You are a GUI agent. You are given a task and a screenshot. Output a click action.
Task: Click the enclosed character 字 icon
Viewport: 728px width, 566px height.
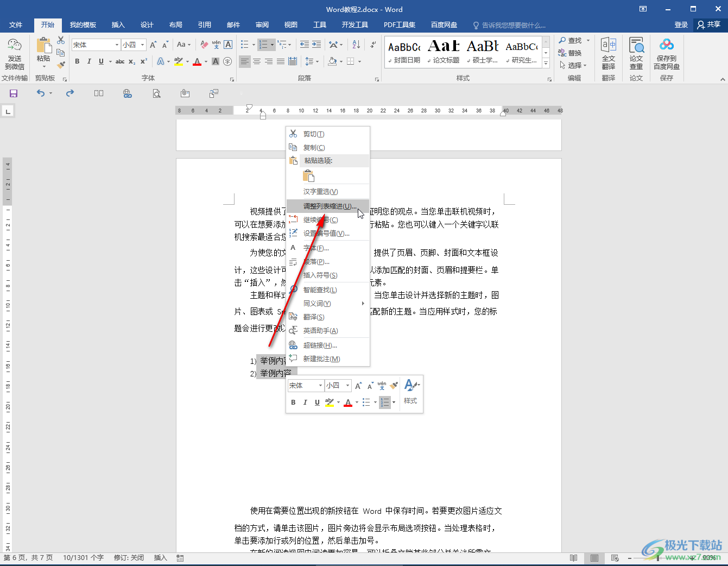[227, 61]
